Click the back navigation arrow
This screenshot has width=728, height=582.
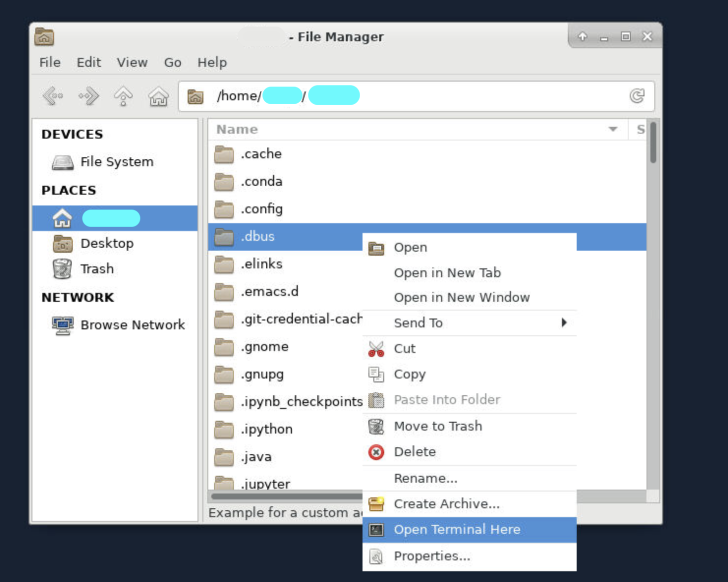point(53,96)
